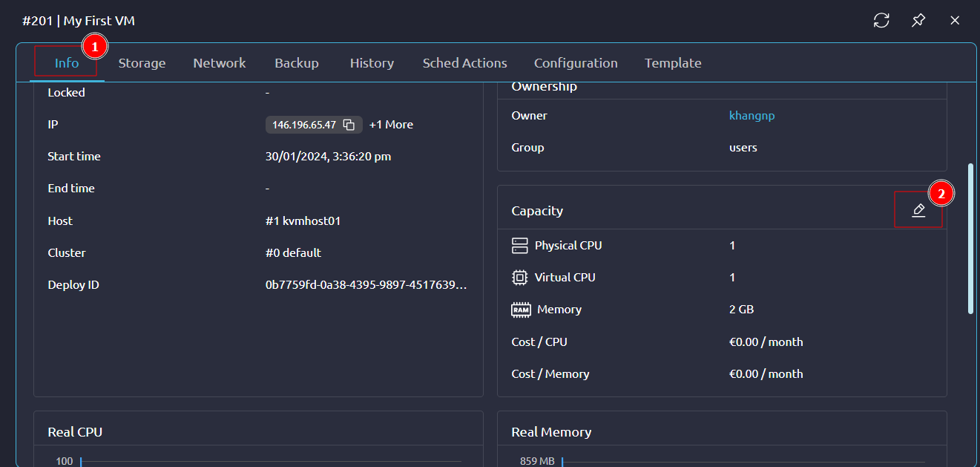Copy IP address 146.196.65.47

coord(349,125)
